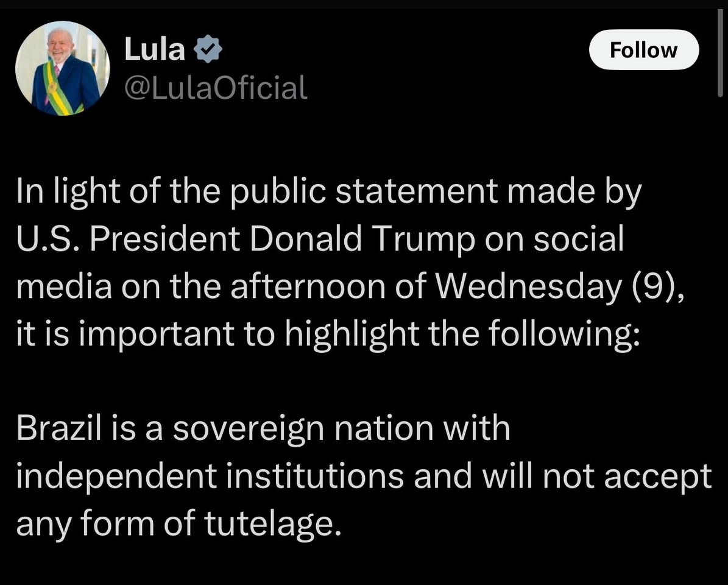The width and height of the screenshot is (728, 585).
Task: Click the phrase 'independent institutions'
Action: (210, 476)
